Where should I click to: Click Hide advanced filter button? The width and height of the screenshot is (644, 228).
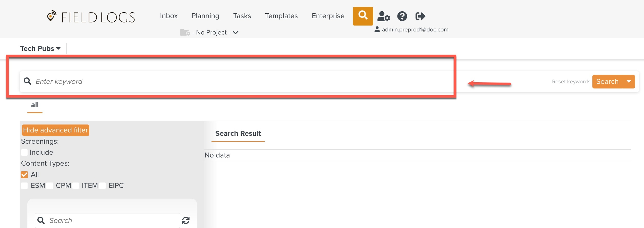(56, 130)
